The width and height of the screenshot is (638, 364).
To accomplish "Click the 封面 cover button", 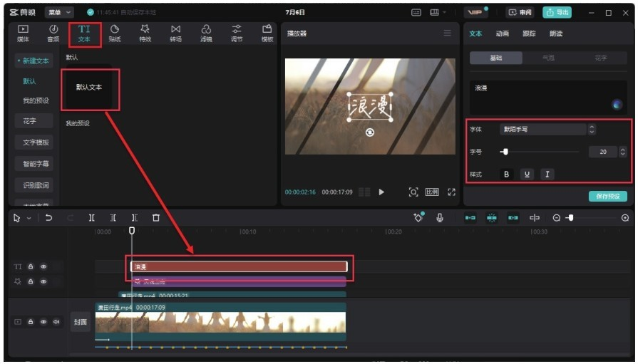I will (x=80, y=322).
